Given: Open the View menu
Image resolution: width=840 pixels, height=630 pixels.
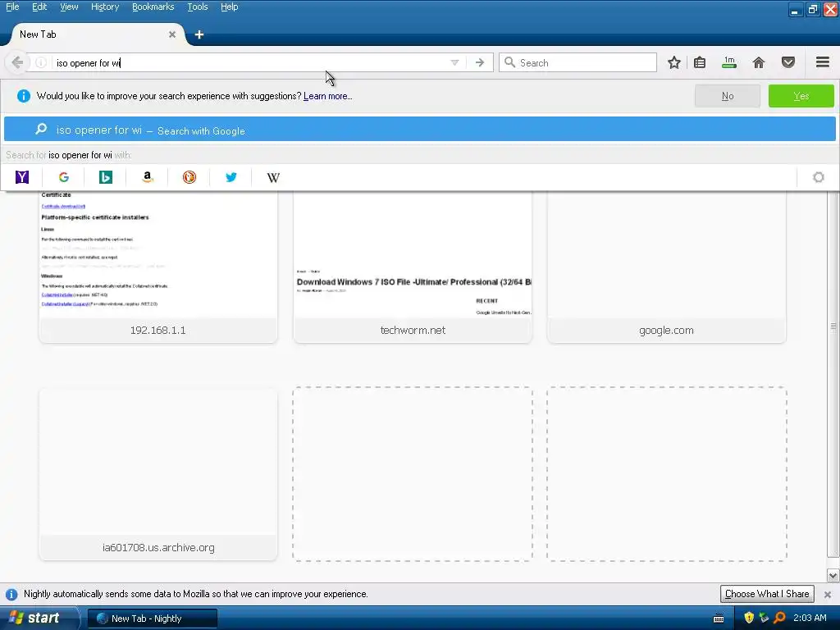Looking at the screenshot, I should click(69, 7).
